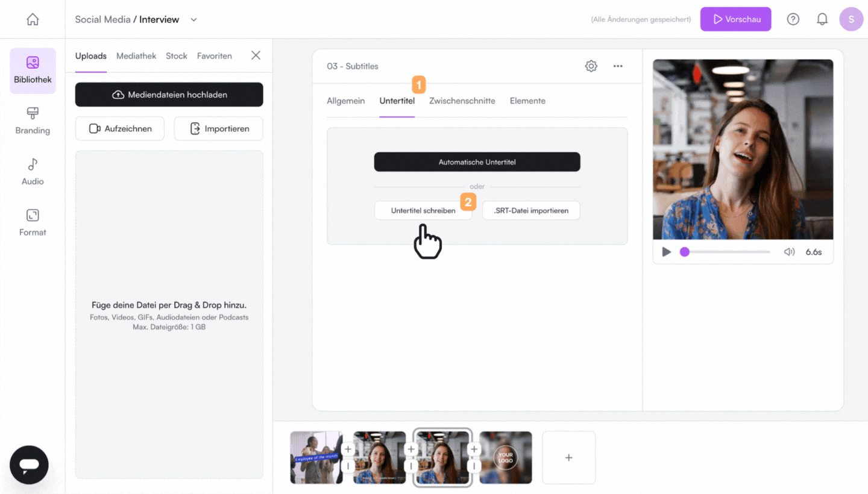Click '(Alle Änderungen gespeichert)' status text

(641, 19)
